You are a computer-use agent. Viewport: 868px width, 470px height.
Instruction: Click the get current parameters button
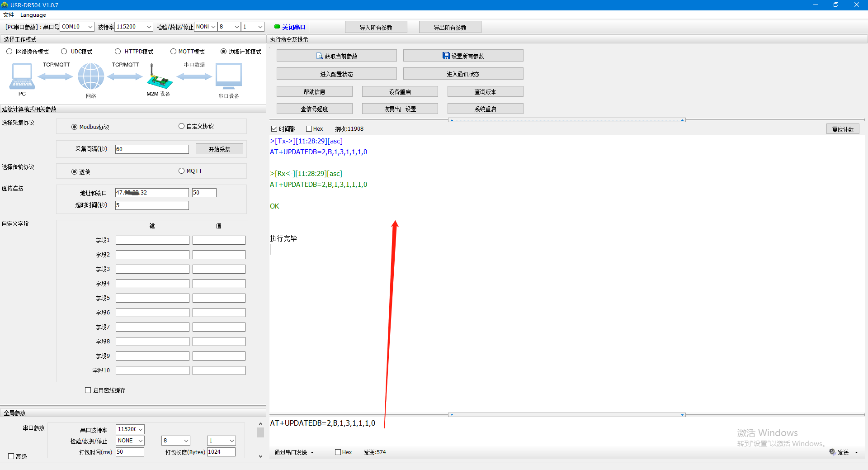[x=336, y=56]
